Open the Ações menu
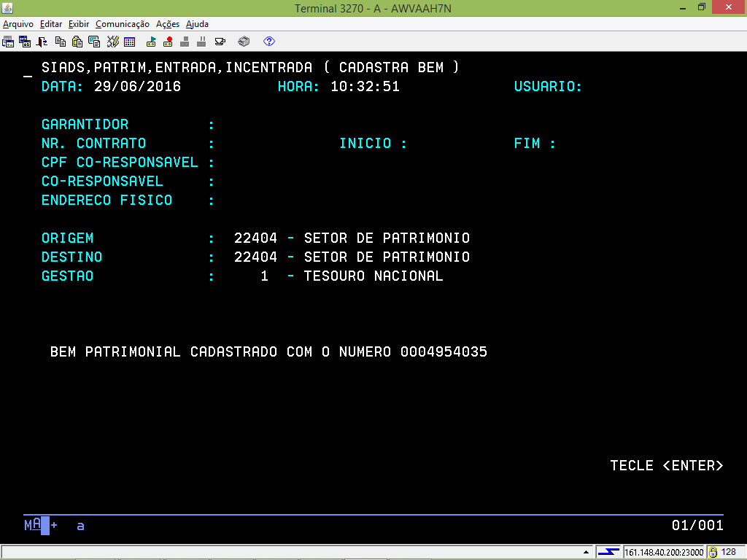747x560 pixels. pyautogui.click(x=168, y=24)
